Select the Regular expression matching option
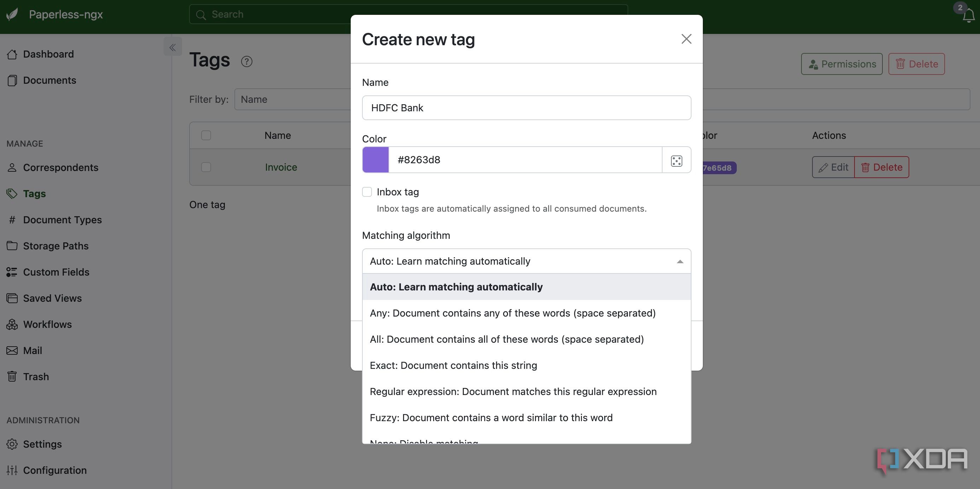This screenshot has width=980, height=489. click(x=513, y=391)
